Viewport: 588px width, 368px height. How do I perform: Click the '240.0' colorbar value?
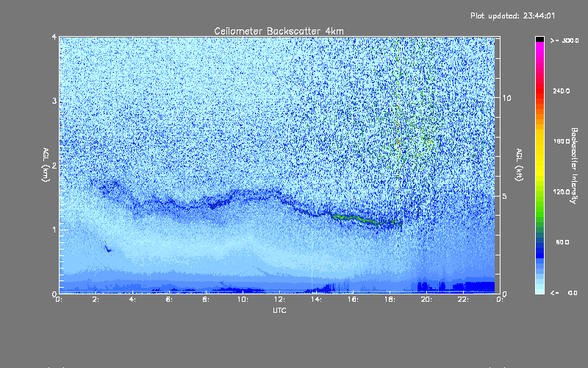(562, 91)
